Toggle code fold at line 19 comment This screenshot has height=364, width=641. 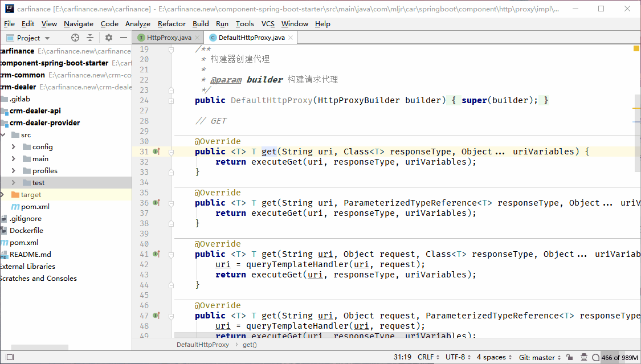(171, 50)
